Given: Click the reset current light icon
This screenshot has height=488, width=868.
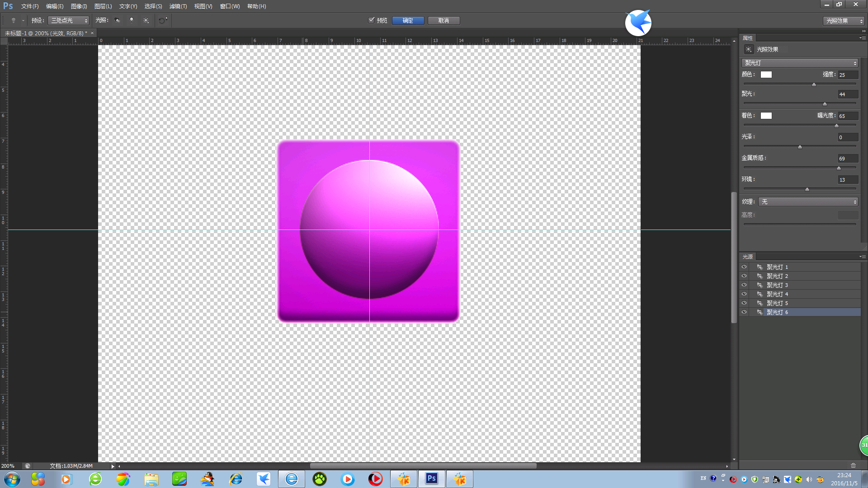Looking at the screenshot, I should [x=163, y=20].
